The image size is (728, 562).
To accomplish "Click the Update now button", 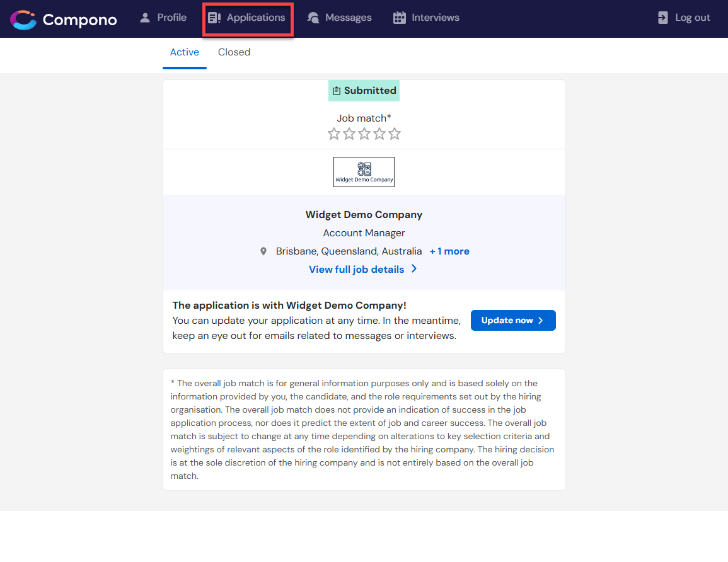I will click(x=513, y=321).
